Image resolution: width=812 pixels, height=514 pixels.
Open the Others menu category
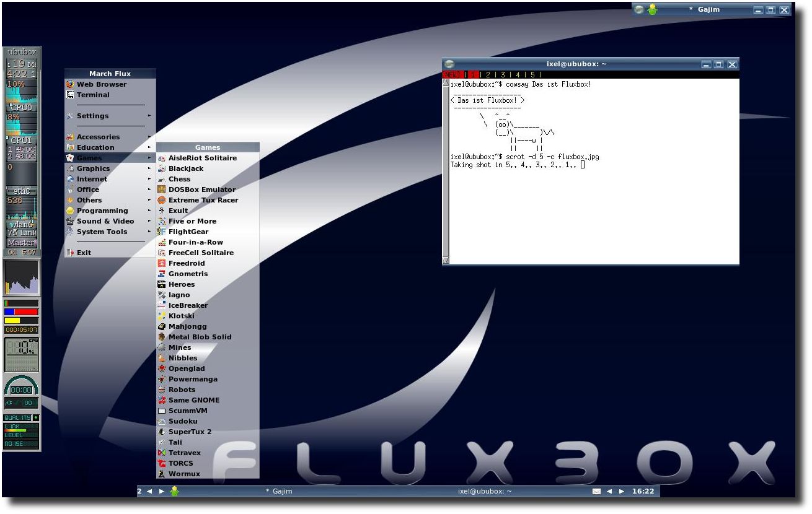110,200
